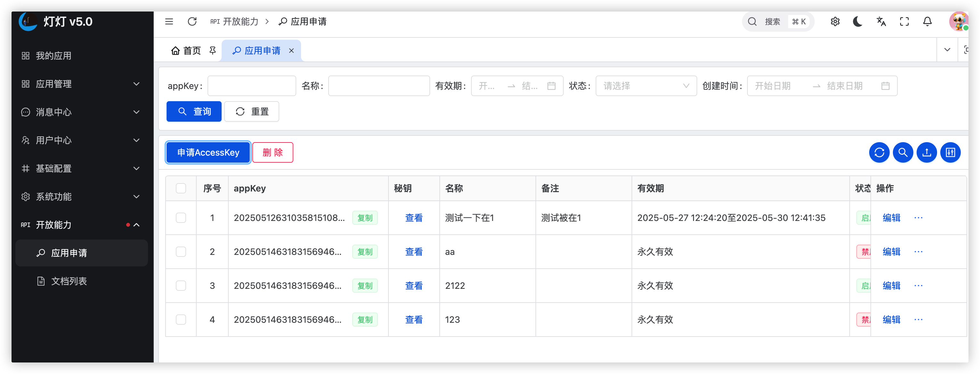The image size is (980, 374).
Task: Click the round export upload icon
Action: click(x=927, y=152)
